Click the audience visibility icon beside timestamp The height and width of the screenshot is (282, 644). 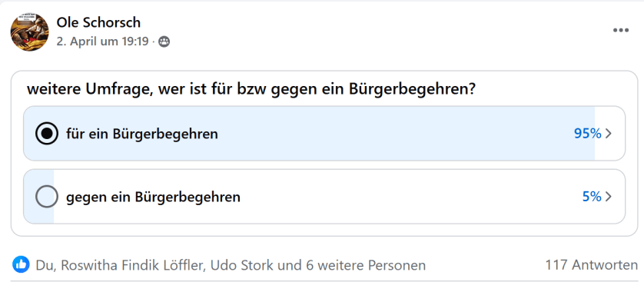(164, 41)
